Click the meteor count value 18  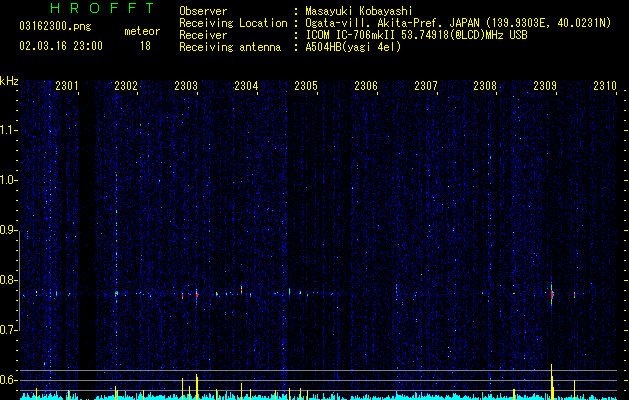[x=145, y=46]
